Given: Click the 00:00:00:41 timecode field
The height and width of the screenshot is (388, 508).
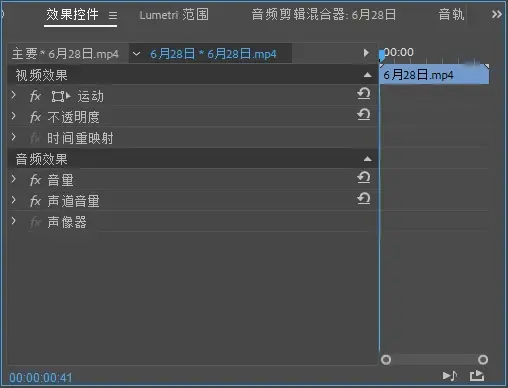Looking at the screenshot, I should (x=41, y=378).
